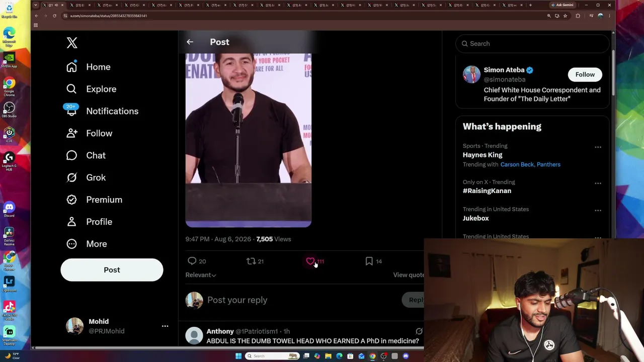This screenshot has height=362, width=644.
Task: Follow Simon Ateba
Action: pos(585,74)
